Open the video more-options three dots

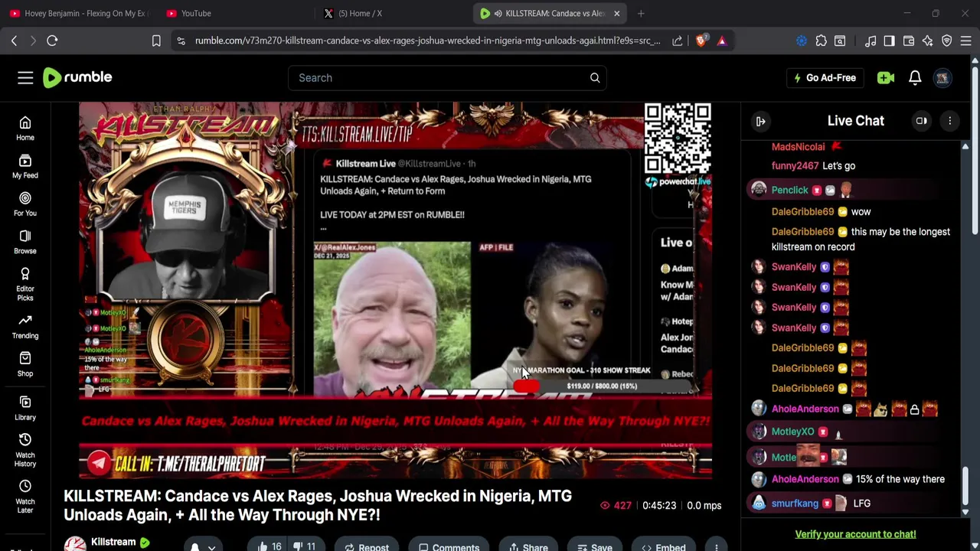click(716, 547)
